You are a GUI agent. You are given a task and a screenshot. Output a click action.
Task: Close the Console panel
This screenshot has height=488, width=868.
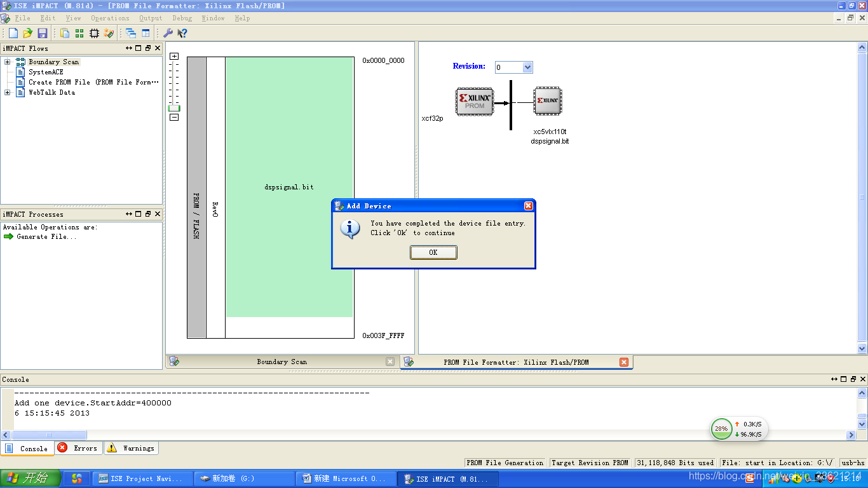click(863, 379)
